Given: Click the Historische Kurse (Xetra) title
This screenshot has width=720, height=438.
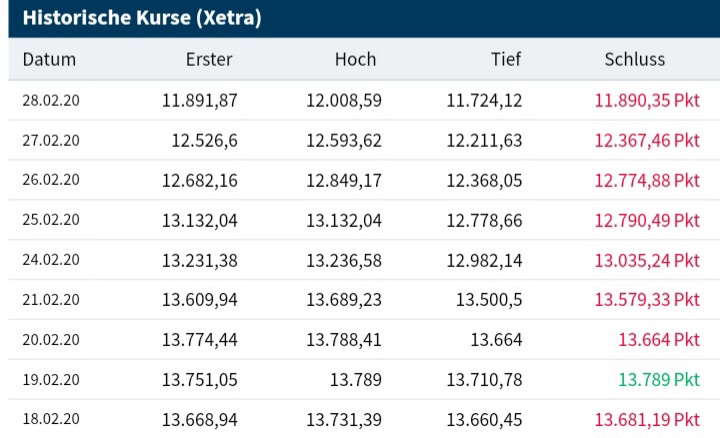Looking at the screenshot, I should point(141,19).
